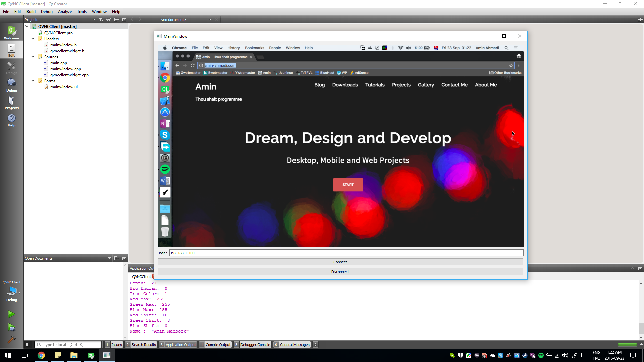This screenshot has height=362, width=644.
Task: Expand the Forms folder in project tree
Action: tap(33, 81)
